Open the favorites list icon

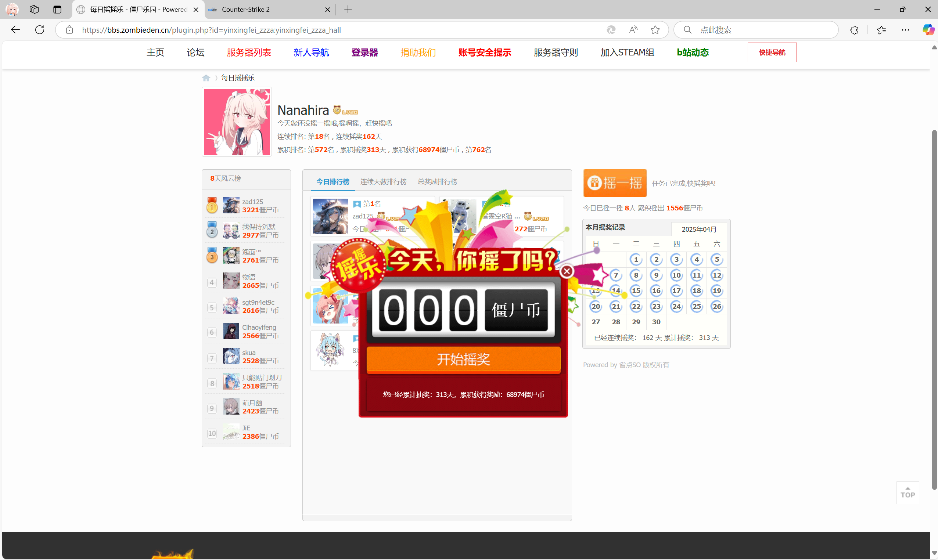(x=881, y=30)
